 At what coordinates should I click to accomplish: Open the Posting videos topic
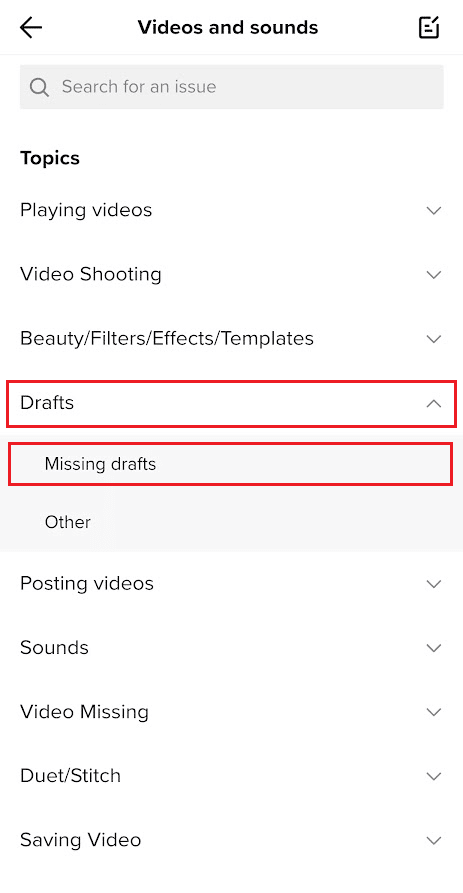coord(231,584)
